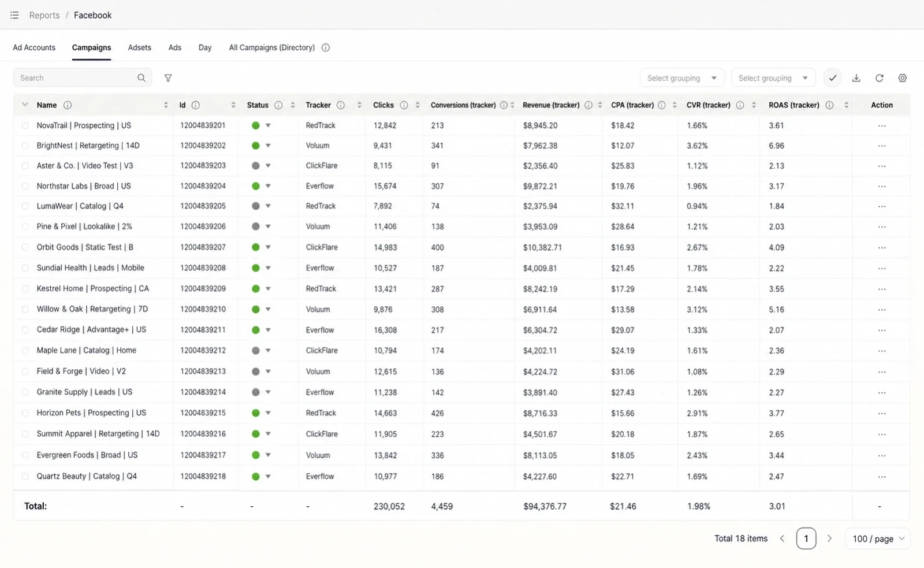The width and height of the screenshot is (924, 568).
Task: Open the table settings gear
Action: point(903,78)
